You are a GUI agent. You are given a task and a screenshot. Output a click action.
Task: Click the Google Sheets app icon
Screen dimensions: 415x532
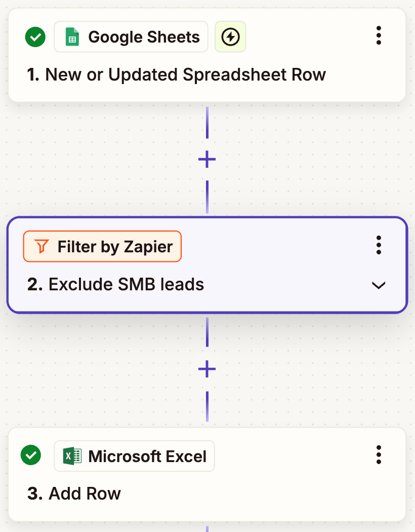point(72,36)
